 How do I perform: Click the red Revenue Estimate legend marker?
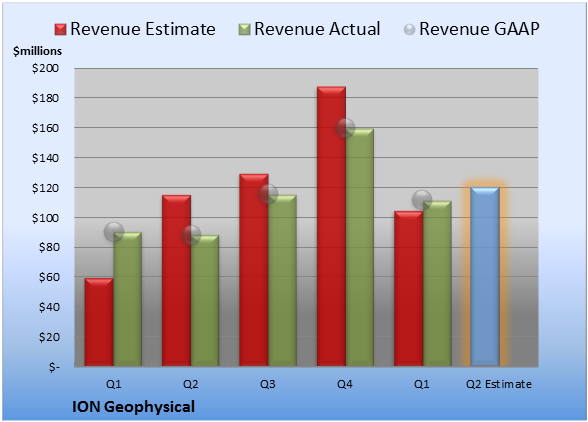click(60, 30)
